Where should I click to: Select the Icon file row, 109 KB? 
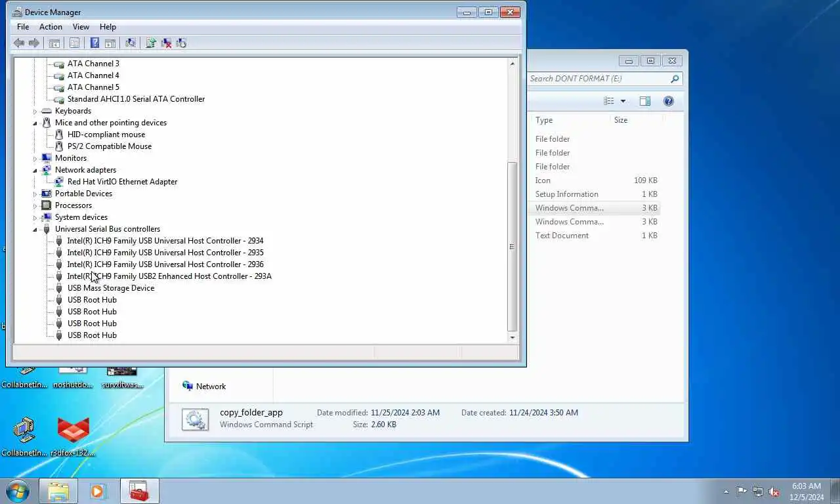595,180
